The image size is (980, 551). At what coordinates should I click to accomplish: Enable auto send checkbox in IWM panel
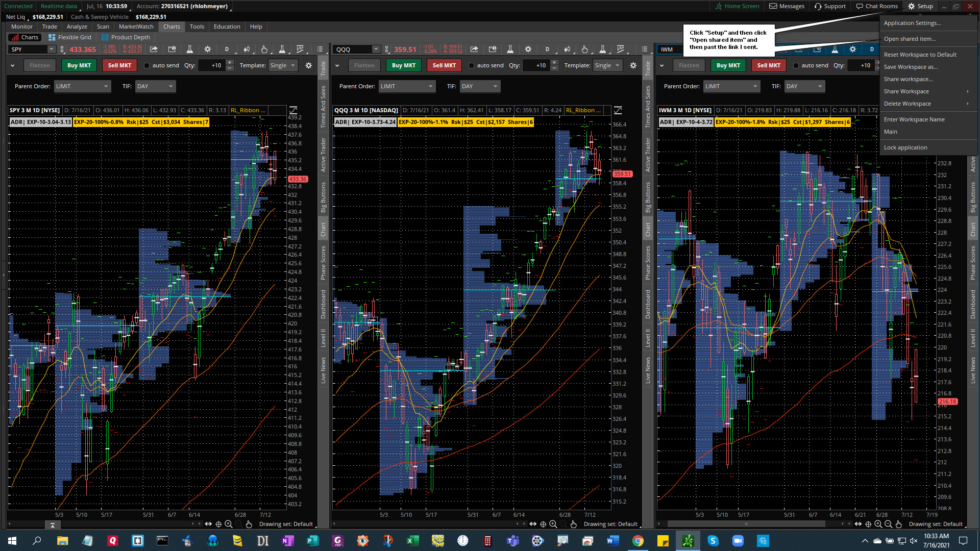(796, 65)
